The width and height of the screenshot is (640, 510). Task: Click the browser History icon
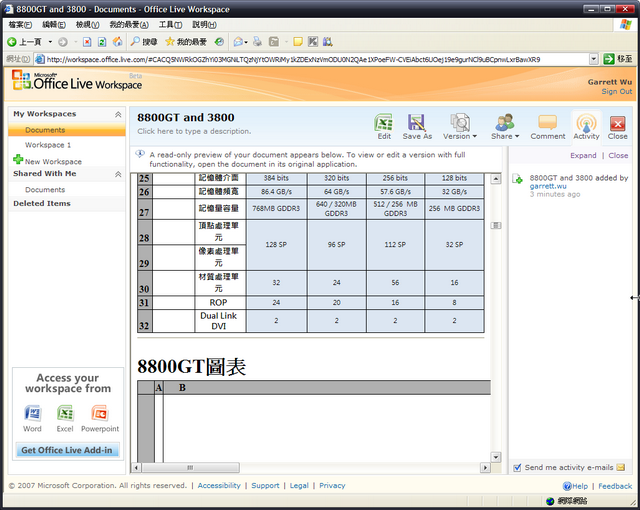coord(219,42)
